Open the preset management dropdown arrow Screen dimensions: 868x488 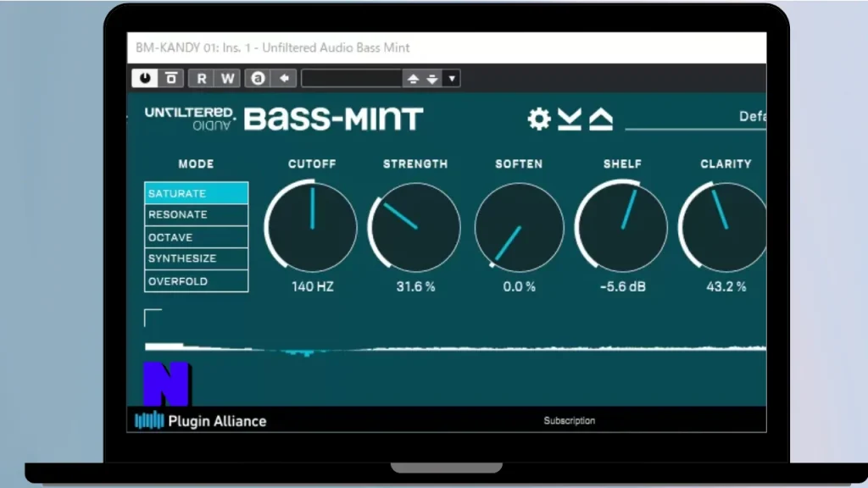(x=452, y=79)
